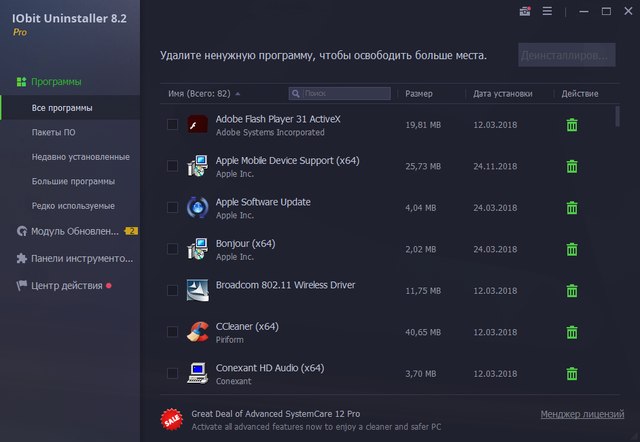640x442 pixels.
Task: Open the hamburger options menu
Action: pos(547,12)
